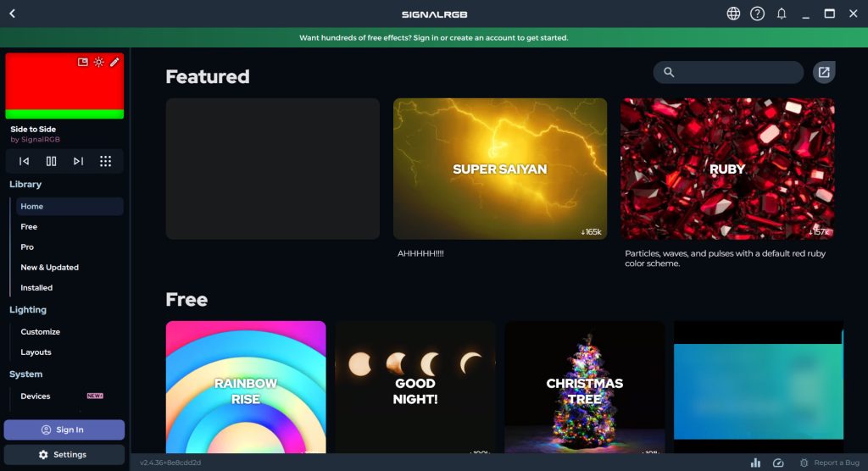Click the sign-in banner at the top
The image size is (868, 471).
click(434, 37)
